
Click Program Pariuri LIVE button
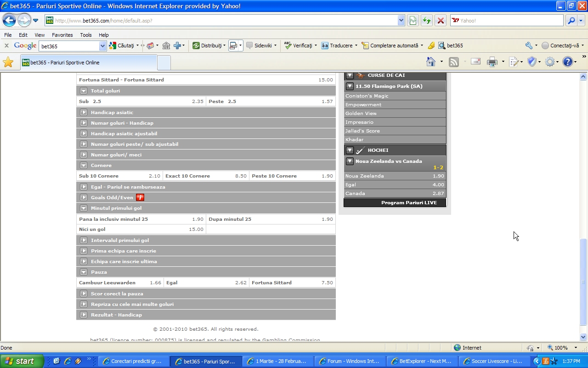395,202
